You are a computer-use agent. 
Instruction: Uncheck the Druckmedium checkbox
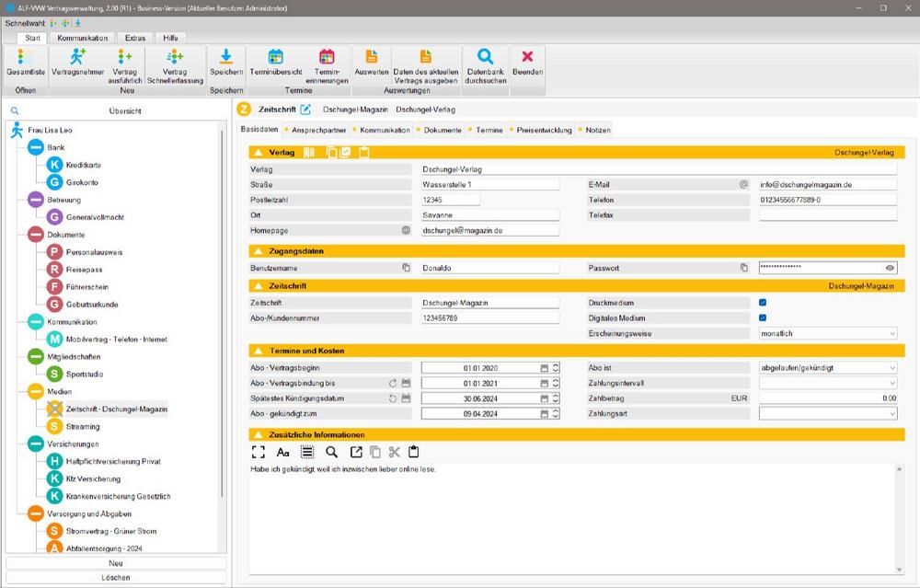click(763, 302)
